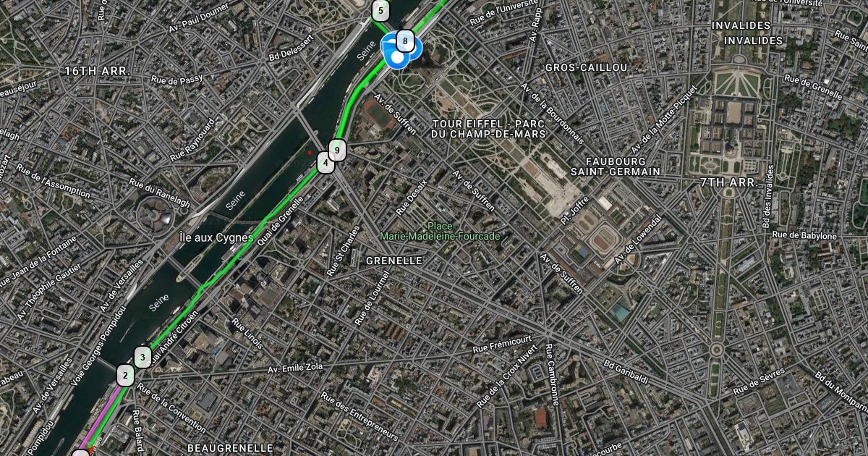Select the Île aux Cygnes map label

(x=216, y=237)
